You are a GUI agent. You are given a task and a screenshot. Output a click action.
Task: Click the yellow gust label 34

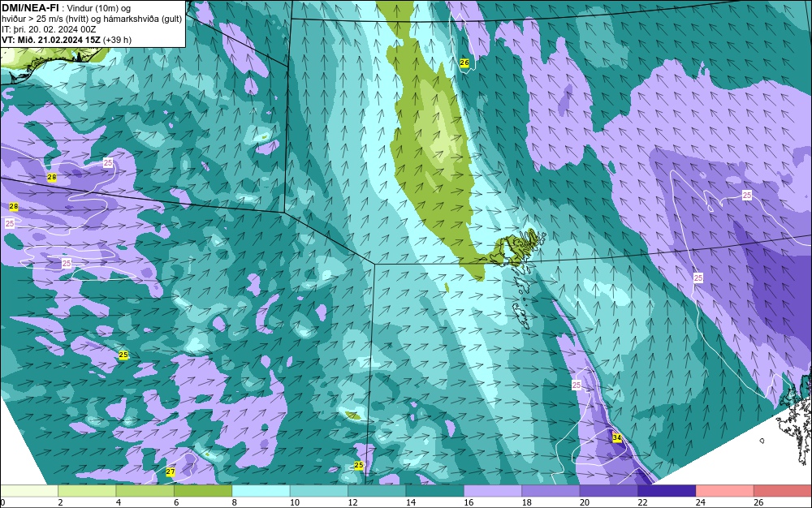coord(617,437)
